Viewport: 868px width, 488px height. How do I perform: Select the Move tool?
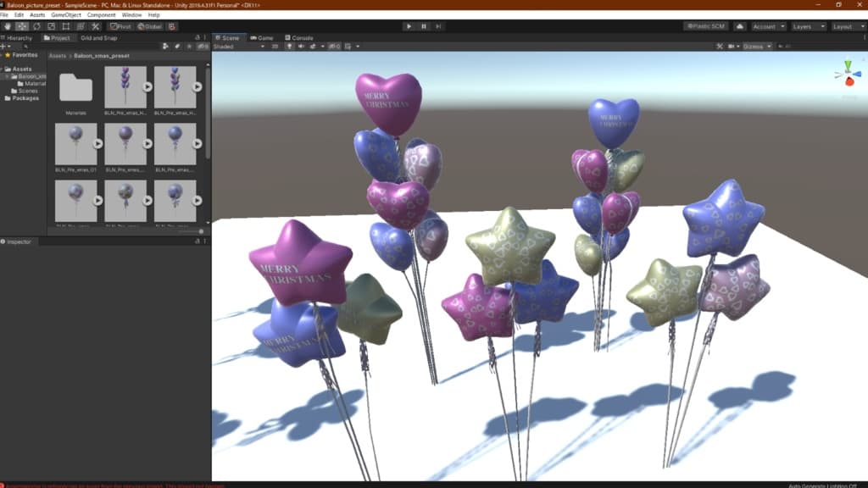21,26
